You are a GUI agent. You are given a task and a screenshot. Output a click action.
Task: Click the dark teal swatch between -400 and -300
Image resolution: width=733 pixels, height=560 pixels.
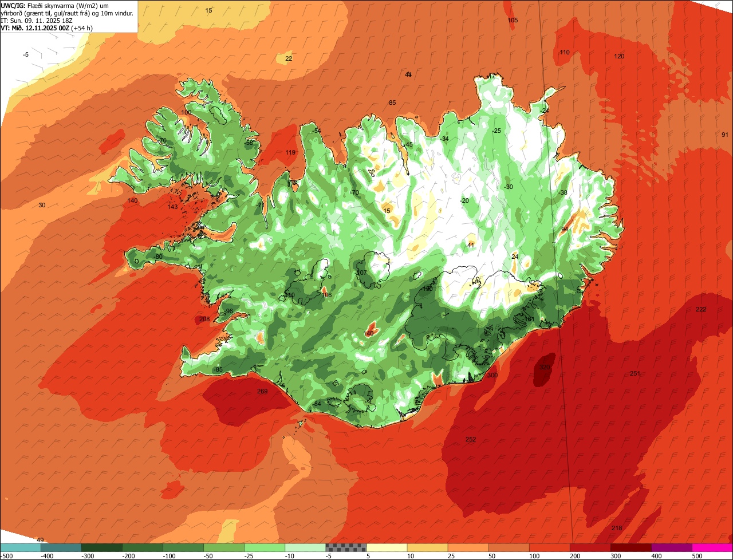pyautogui.click(x=61, y=547)
